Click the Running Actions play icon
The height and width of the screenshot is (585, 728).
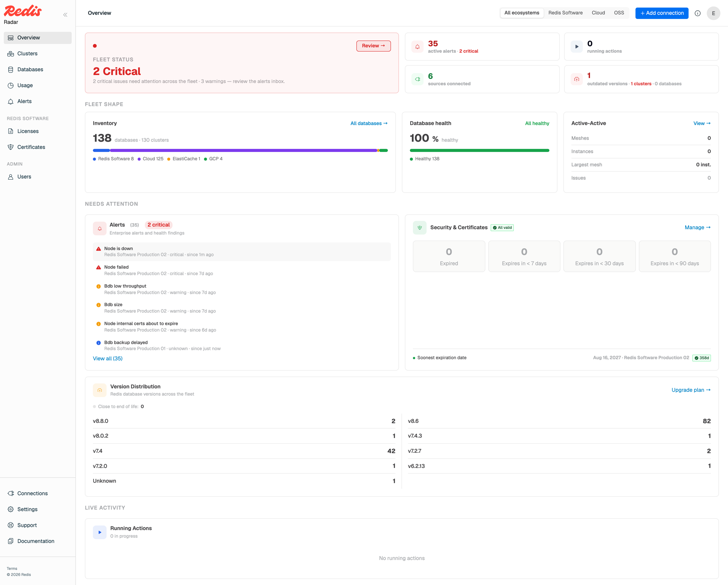(x=100, y=532)
